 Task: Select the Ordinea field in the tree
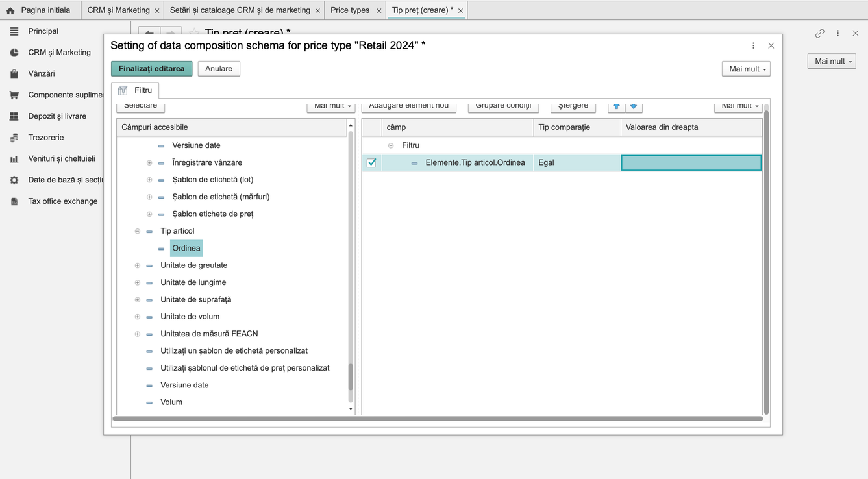186,248
